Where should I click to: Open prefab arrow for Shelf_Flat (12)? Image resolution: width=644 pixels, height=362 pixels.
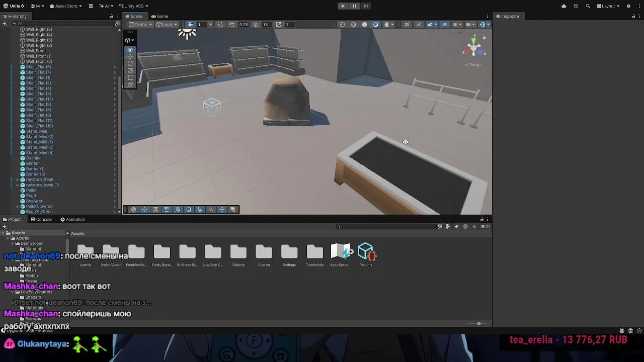(115, 99)
